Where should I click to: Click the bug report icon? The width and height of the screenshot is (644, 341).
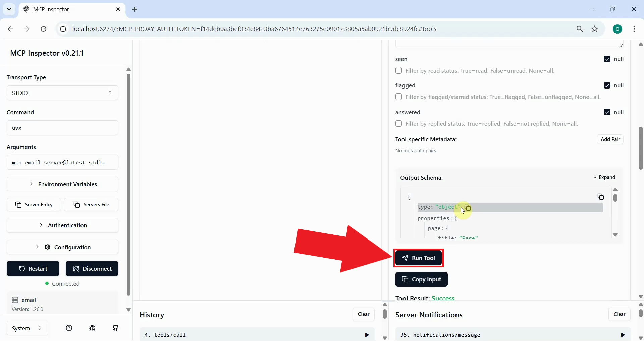[92, 328]
